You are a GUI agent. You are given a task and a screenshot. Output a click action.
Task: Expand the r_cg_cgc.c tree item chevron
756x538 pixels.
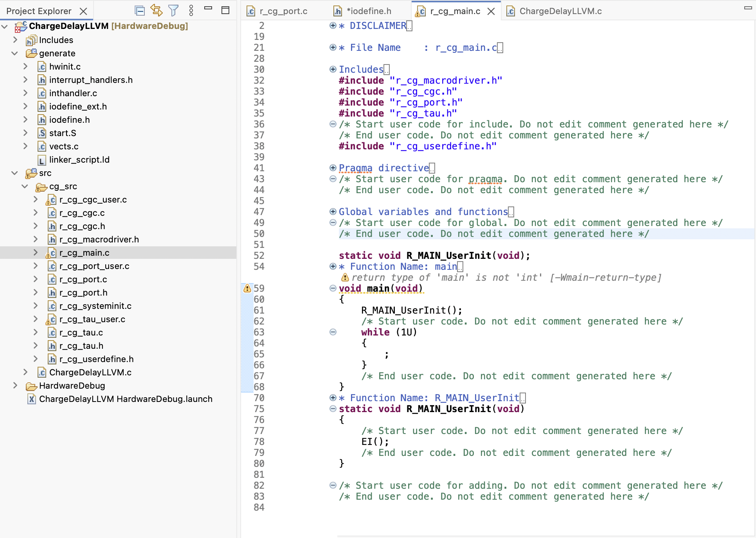tap(36, 213)
